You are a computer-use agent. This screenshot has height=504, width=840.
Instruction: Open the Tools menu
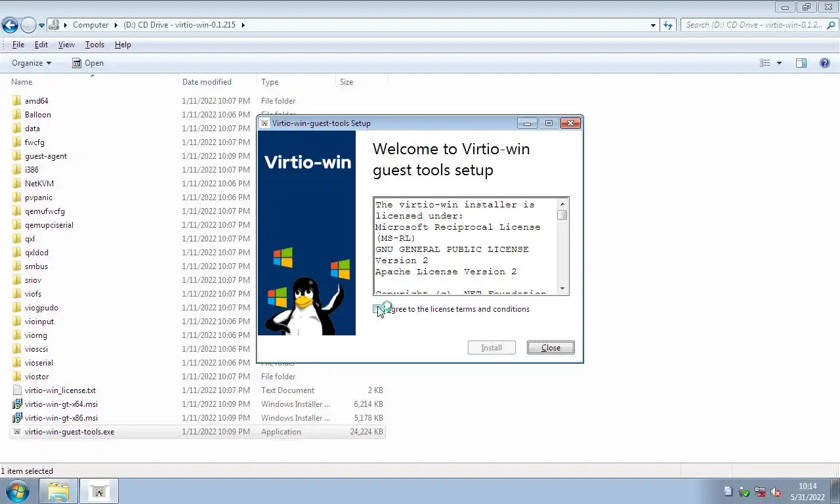[94, 45]
